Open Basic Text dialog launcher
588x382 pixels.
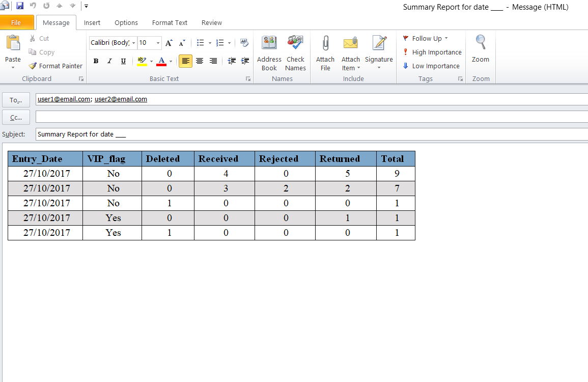(x=248, y=79)
